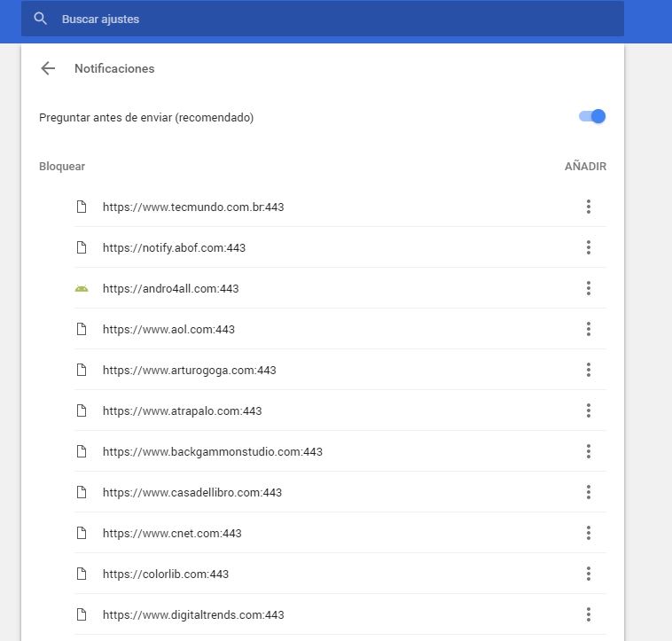Show actions menu for backgammonstudio.com
The image size is (672, 641).
click(588, 451)
